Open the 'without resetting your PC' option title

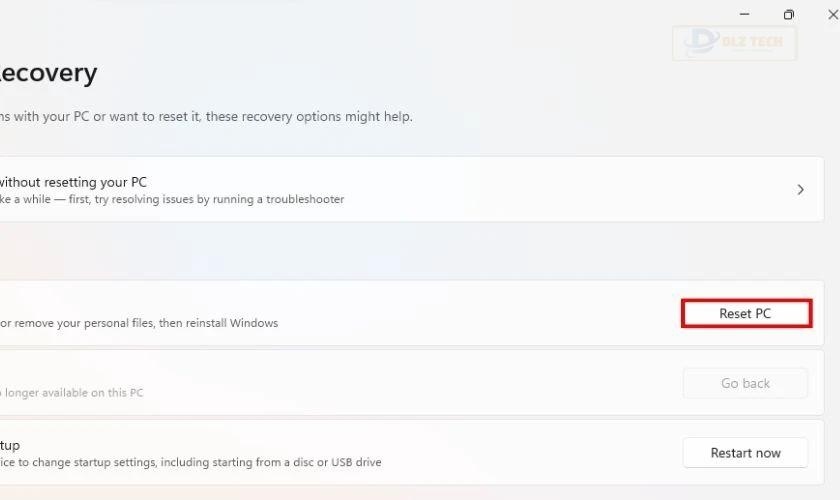(73, 182)
